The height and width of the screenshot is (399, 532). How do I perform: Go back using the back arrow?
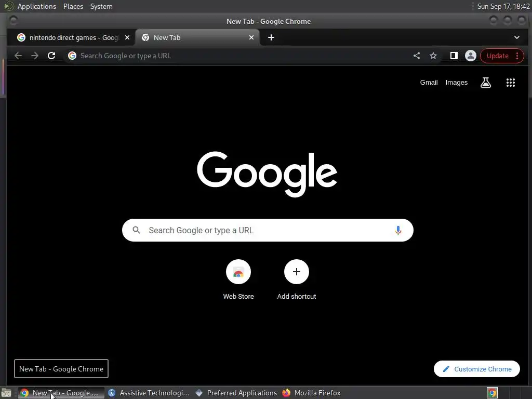pyautogui.click(x=18, y=56)
